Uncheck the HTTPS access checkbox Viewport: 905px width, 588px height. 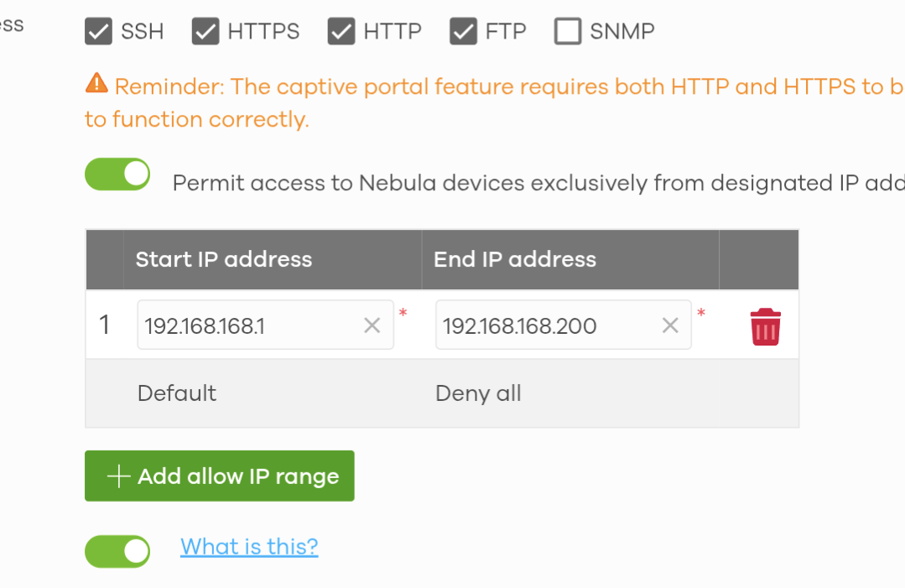coord(205,32)
